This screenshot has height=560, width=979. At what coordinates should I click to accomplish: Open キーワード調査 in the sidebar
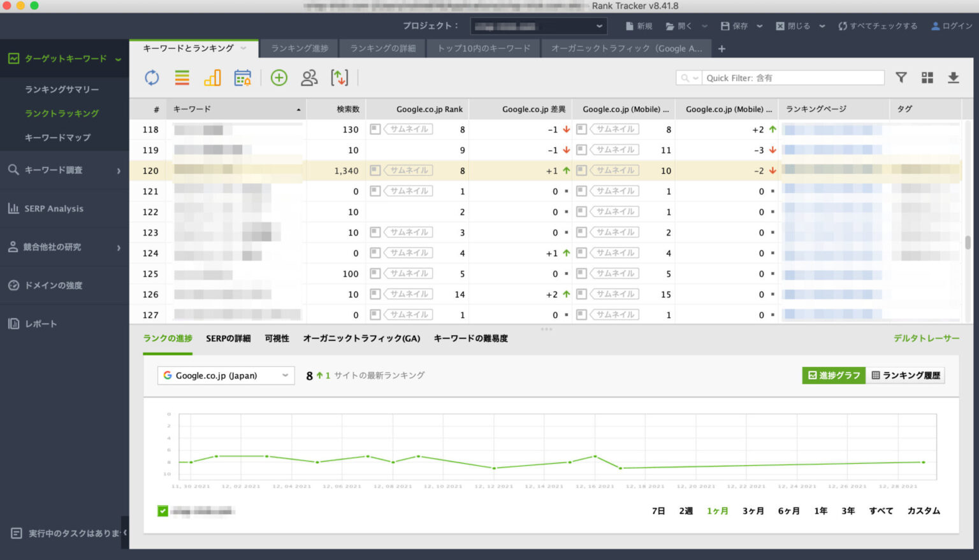pyautogui.click(x=54, y=170)
